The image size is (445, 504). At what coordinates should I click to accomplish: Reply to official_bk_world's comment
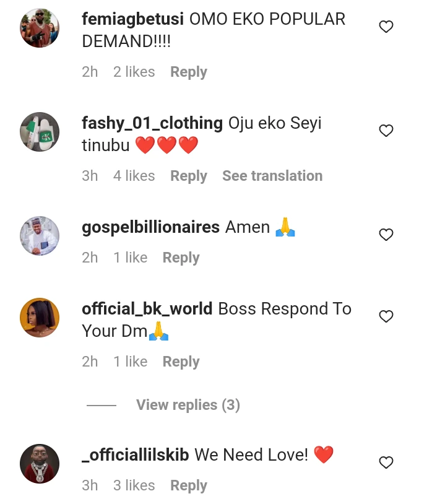pos(181,362)
